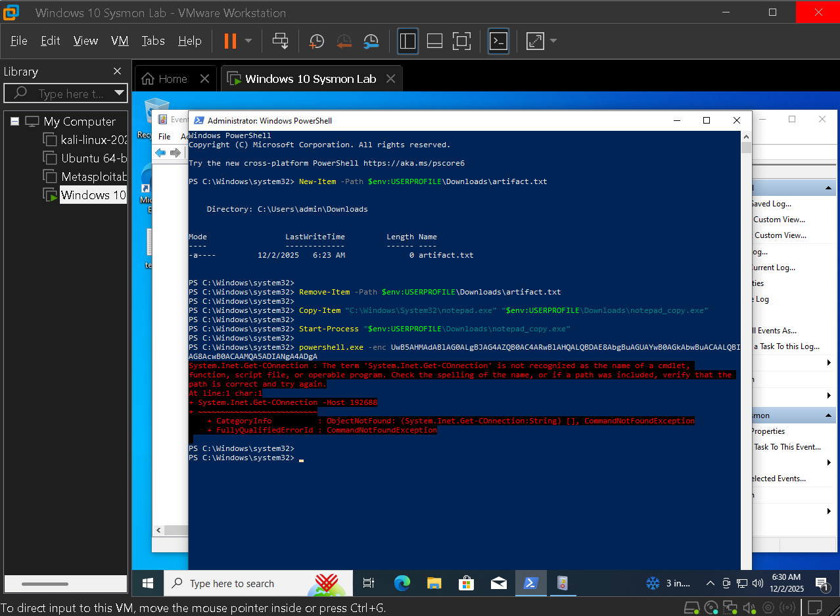This screenshot has height=616, width=840.
Task: Collapse the Sysmon section in the Actions pane
Action: 829,415
